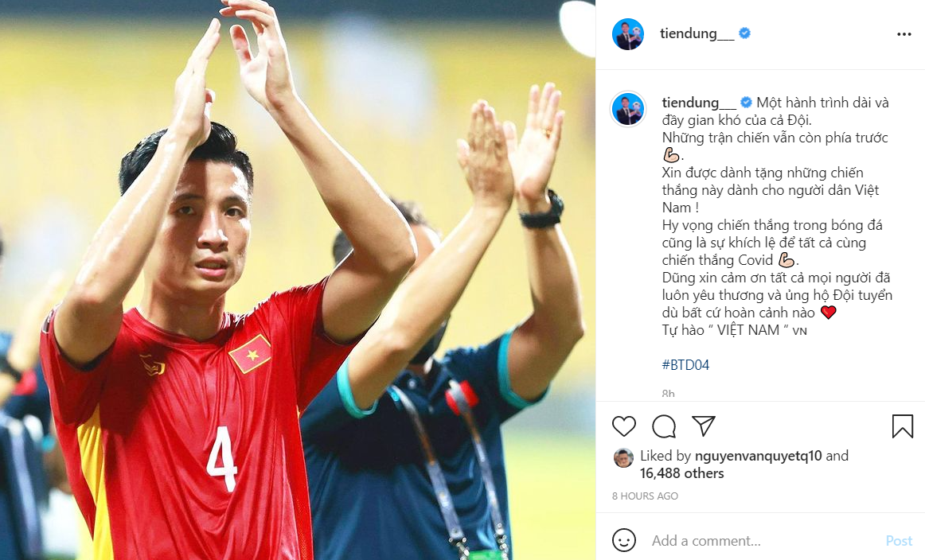Open tiendung__ username in caption
Screen dimensions: 925x560
point(699,103)
